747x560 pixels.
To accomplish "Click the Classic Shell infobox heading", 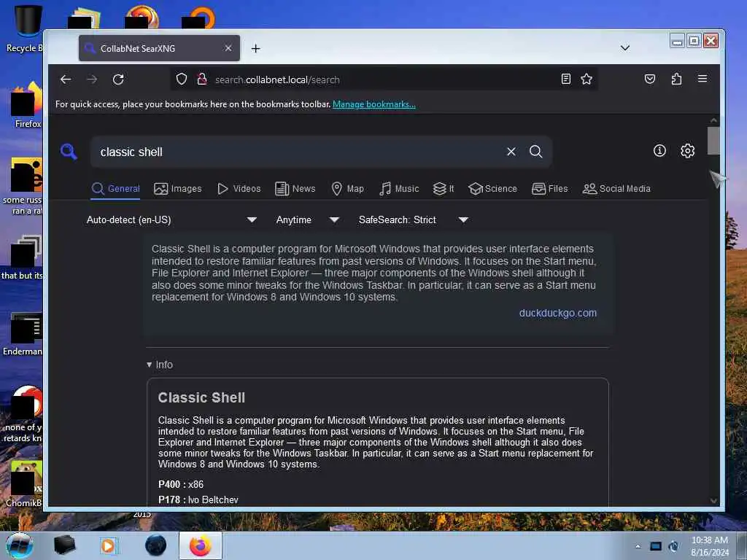I will 201,397.
